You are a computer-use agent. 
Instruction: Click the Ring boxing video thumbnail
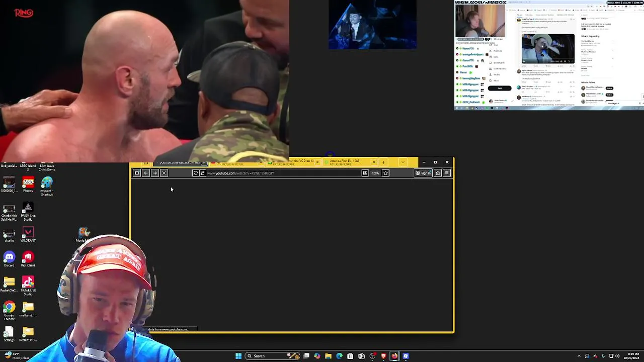(144, 80)
